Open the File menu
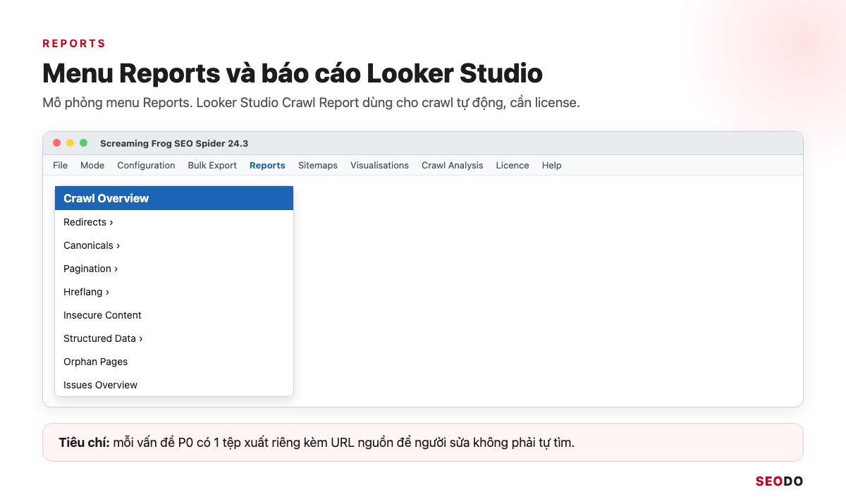This screenshot has height=504, width=846. [x=60, y=165]
